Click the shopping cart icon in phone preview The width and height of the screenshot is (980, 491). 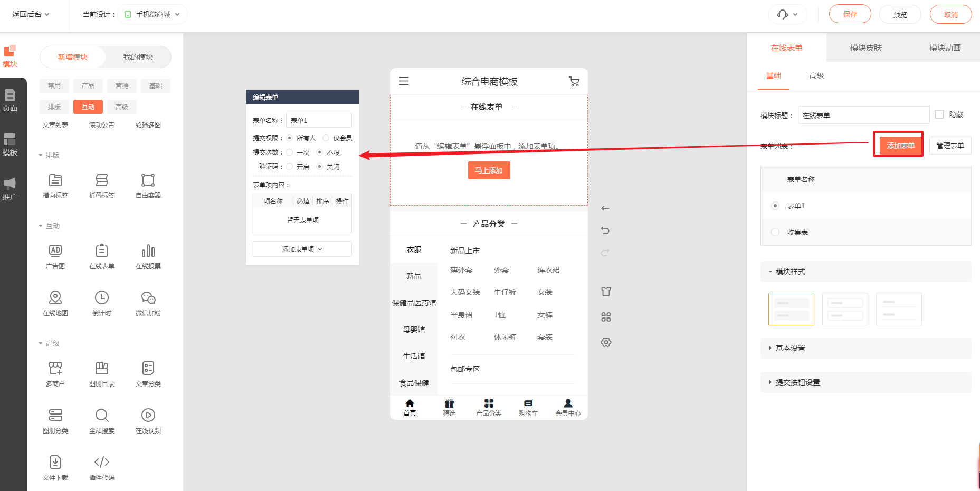(574, 81)
